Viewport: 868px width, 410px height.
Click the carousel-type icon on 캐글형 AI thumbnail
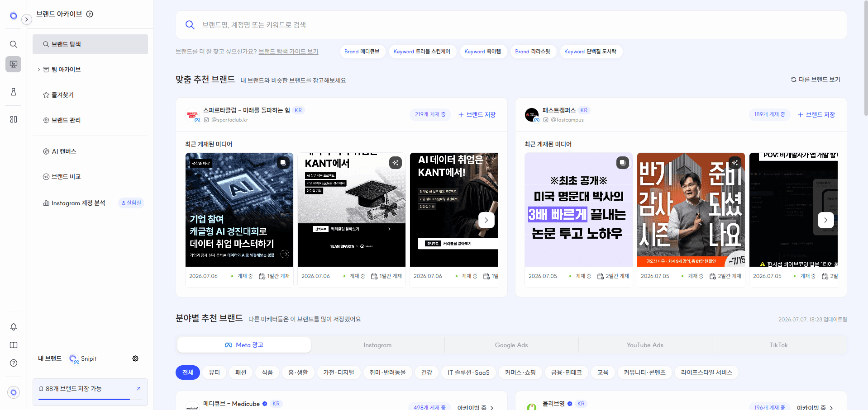coord(283,163)
